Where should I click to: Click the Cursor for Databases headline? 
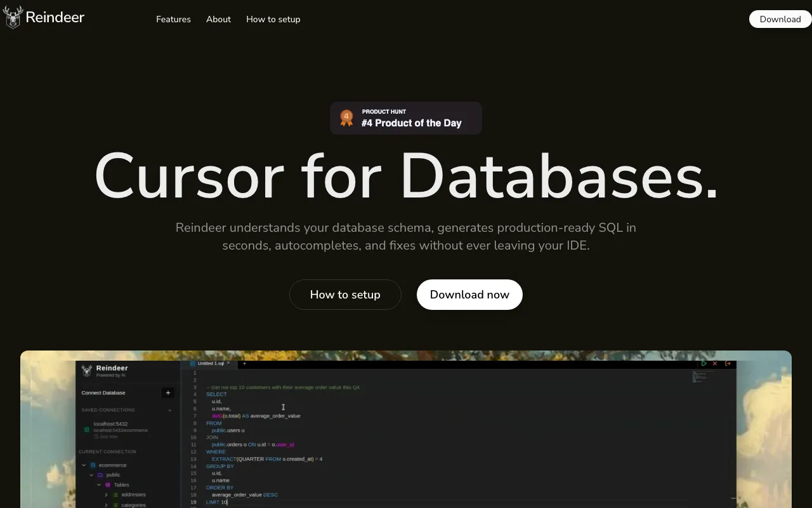point(406,176)
